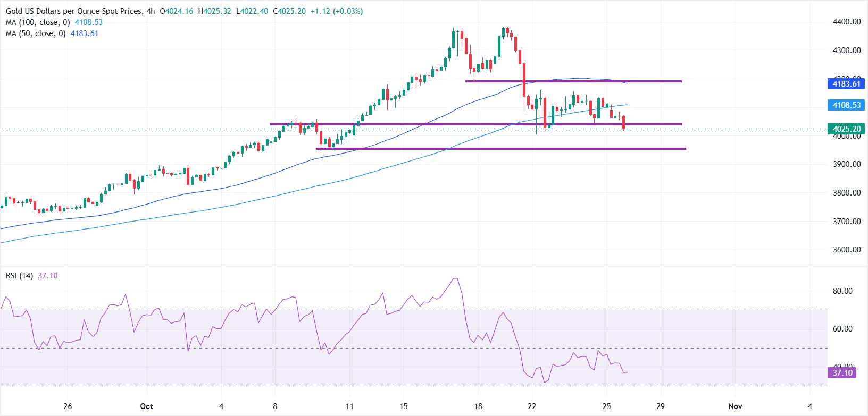Viewport: 868px width, 416px height.
Task: Click the Oct label on time axis
Action: coord(147,406)
